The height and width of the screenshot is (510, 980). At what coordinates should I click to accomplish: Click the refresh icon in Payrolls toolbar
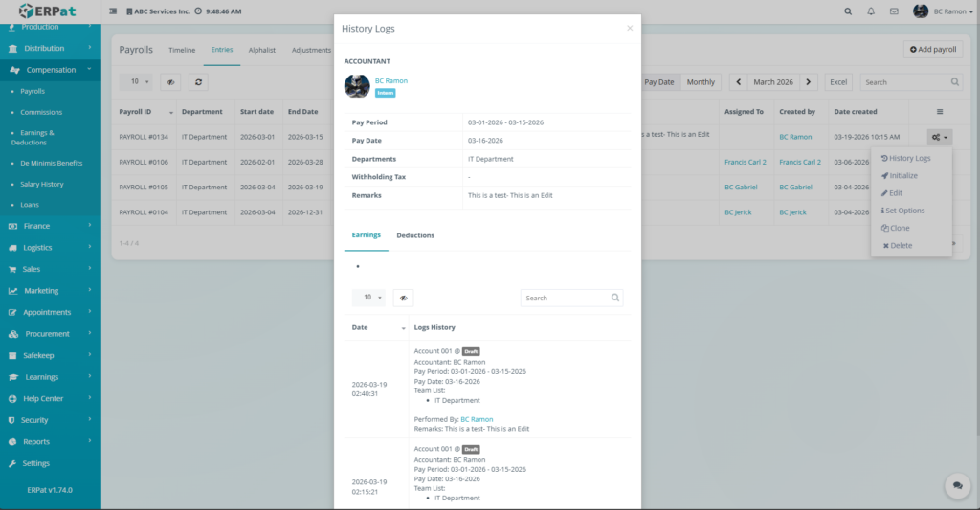coord(198,82)
